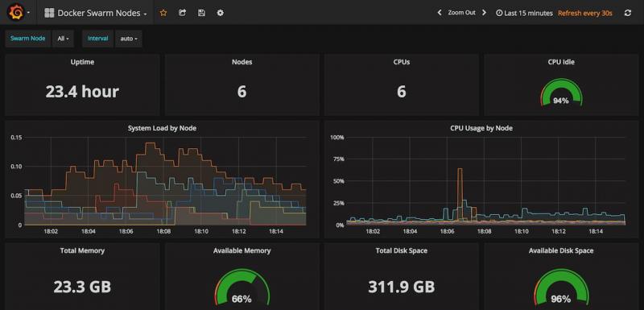
Task: Click the Zoom Out button
Action: (x=461, y=13)
